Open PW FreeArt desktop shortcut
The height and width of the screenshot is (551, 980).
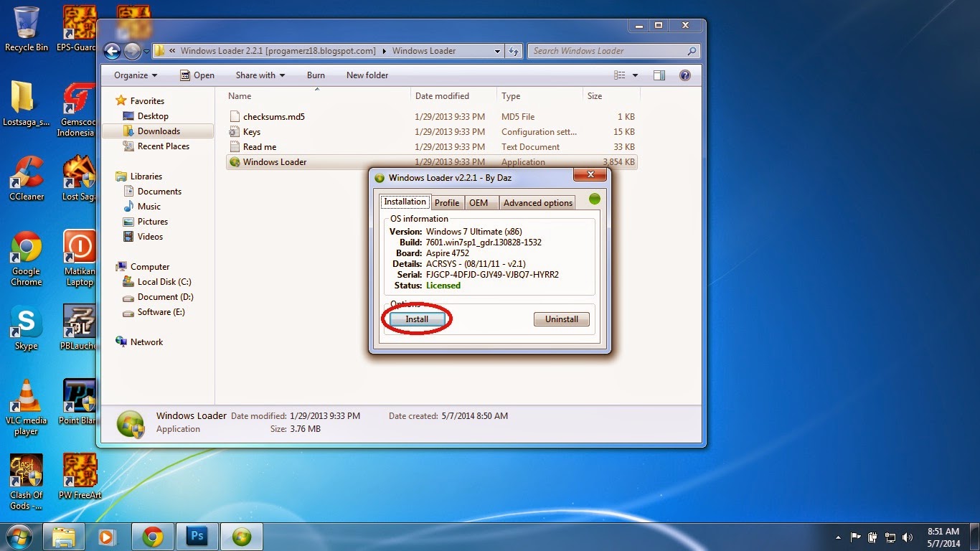(79, 478)
